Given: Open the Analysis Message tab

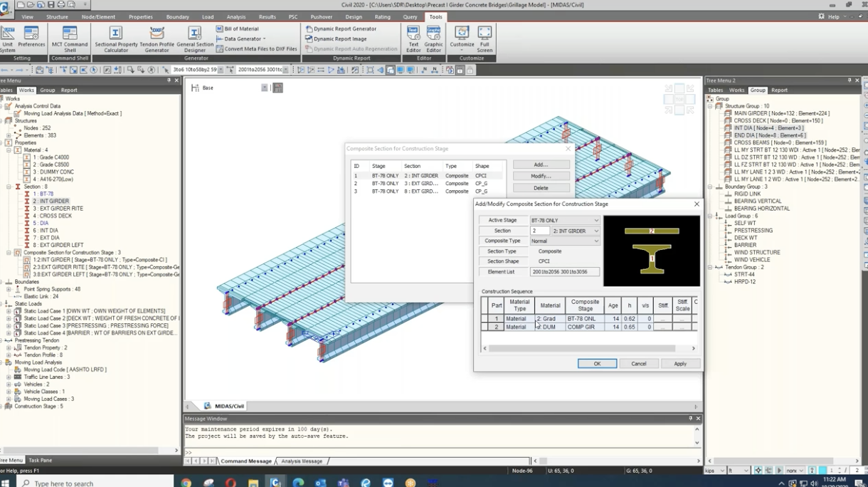Looking at the screenshot, I should pyautogui.click(x=302, y=461).
